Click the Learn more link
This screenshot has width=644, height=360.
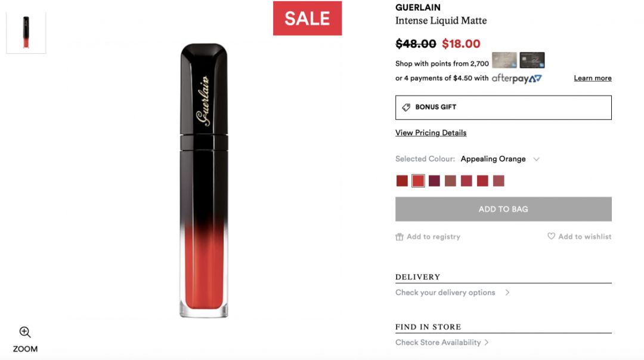pyautogui.click(x=593, y=78)
